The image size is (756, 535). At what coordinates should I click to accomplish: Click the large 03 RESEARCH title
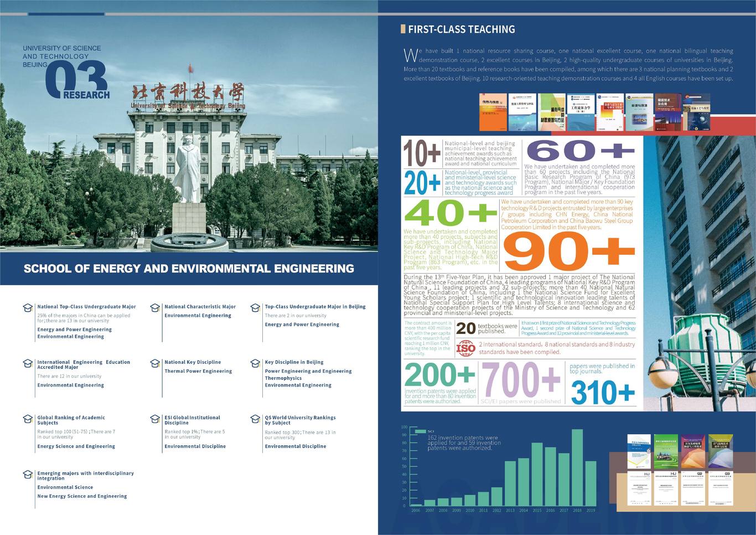pos(77,80)
